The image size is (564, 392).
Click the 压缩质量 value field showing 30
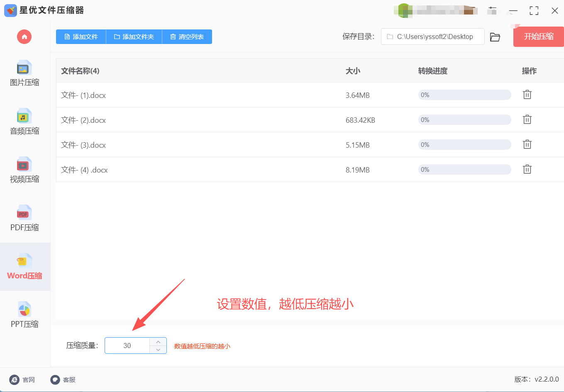point(127,346)
